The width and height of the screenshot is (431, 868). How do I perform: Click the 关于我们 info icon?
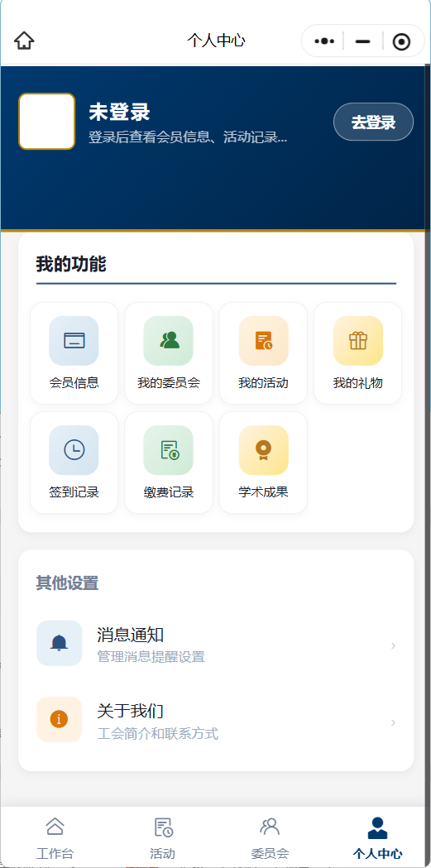60,719
